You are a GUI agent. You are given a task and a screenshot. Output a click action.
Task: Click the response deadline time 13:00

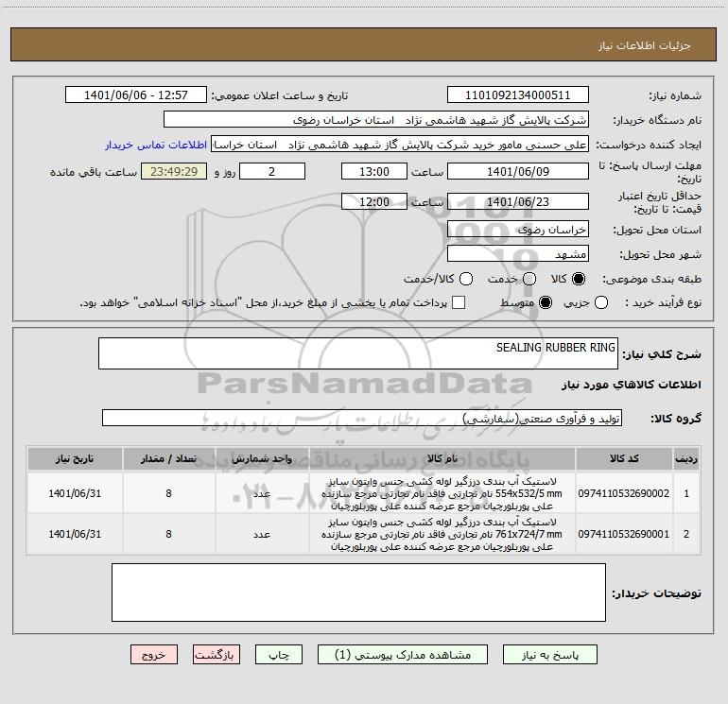(374, 171)
